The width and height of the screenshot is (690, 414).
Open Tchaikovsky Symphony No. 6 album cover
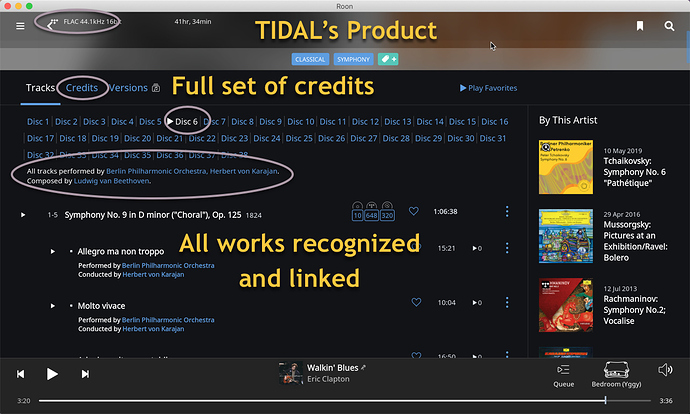pos(565,167)
